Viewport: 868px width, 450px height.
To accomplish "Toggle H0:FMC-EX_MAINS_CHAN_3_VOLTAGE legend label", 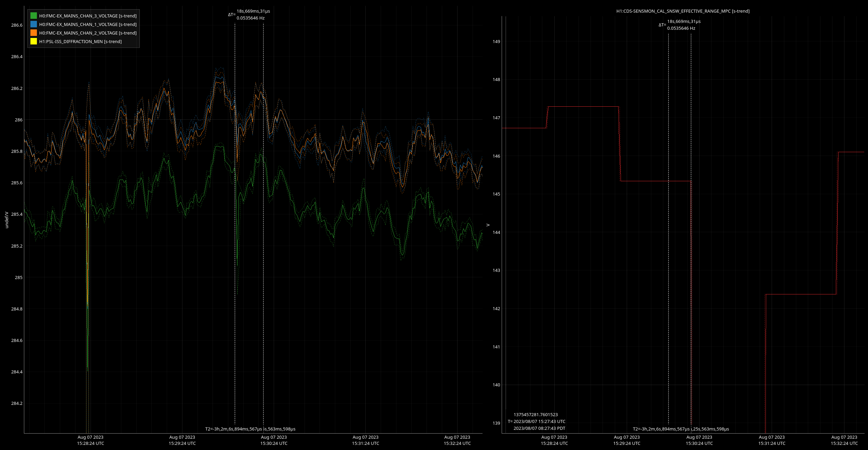I will coord(87,16).
